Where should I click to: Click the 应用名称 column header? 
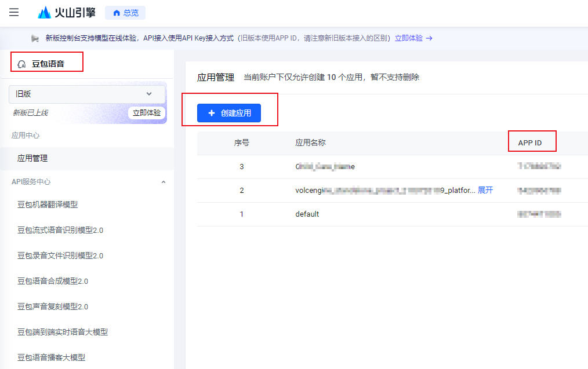[x=310, y=143]
